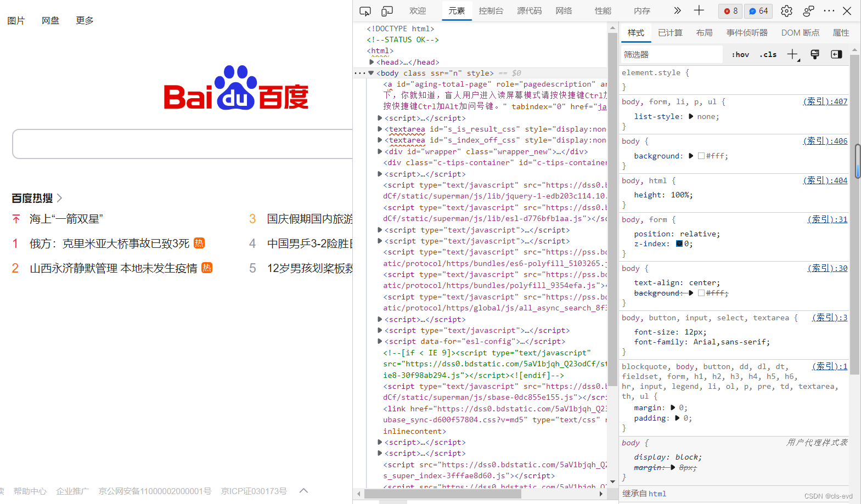Toggle device emulation icon in DevTools
Image resolution: width=861 pixels, height=504 pixels.
[387, 11]
